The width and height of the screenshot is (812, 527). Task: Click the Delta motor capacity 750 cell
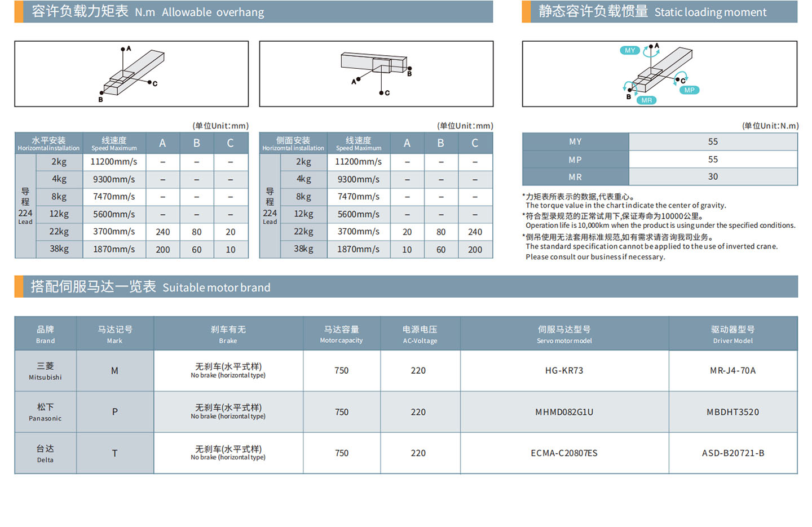tap(342, 453)
